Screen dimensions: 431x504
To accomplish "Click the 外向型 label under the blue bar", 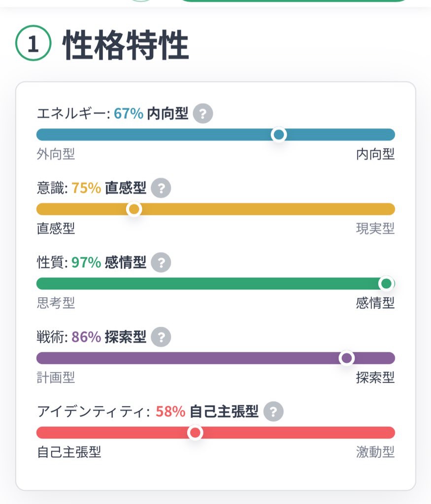I will pyautogui.click(x=56, y=155).
